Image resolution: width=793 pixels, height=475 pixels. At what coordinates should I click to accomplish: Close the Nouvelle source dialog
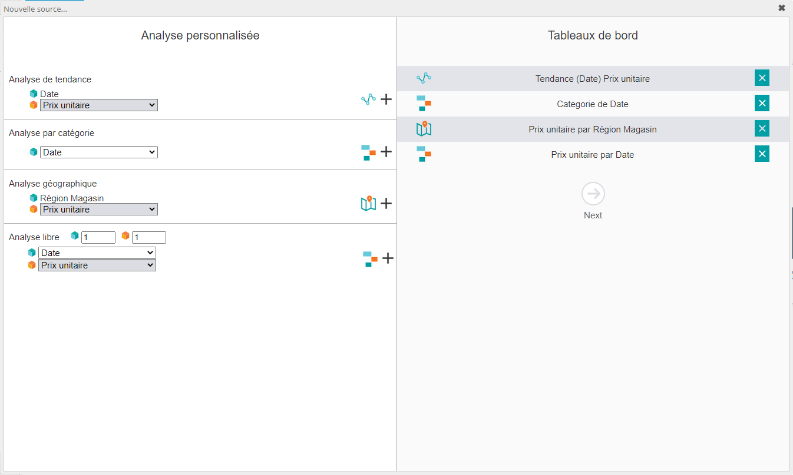[x=781, y=7]
